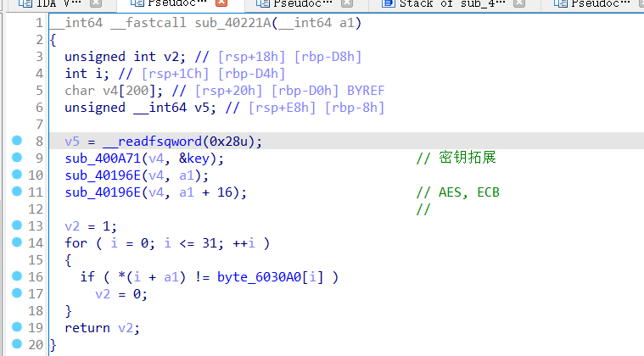
Task: Close the active Pseudocode tab via red X
Action: (x=221, y=3)
